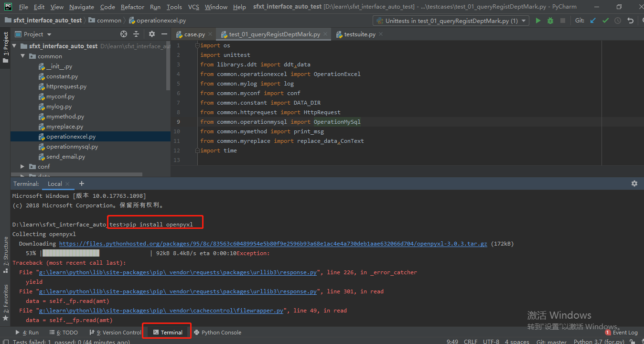The width and height of the screenshot is (644, 344).
Task: Change CRLF line separator in status bar
Action: coord(470,342)
